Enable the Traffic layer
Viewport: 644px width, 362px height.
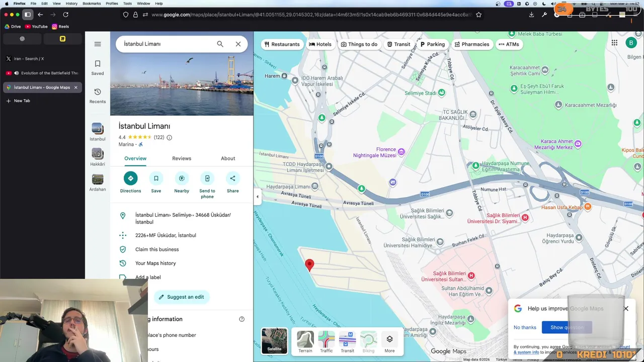(327, 342)
